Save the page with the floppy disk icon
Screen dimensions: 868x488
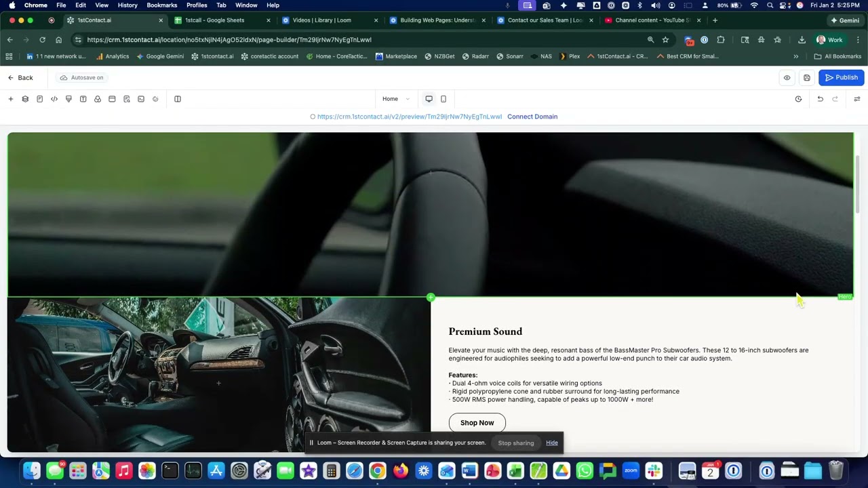[806, 78]
